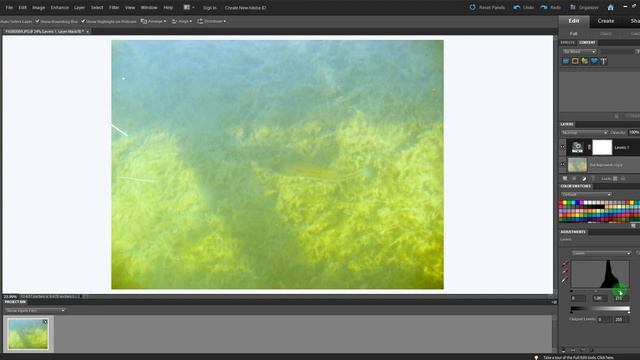Open the Enhance menu
The image size is (640, 360).
(60, 7)
